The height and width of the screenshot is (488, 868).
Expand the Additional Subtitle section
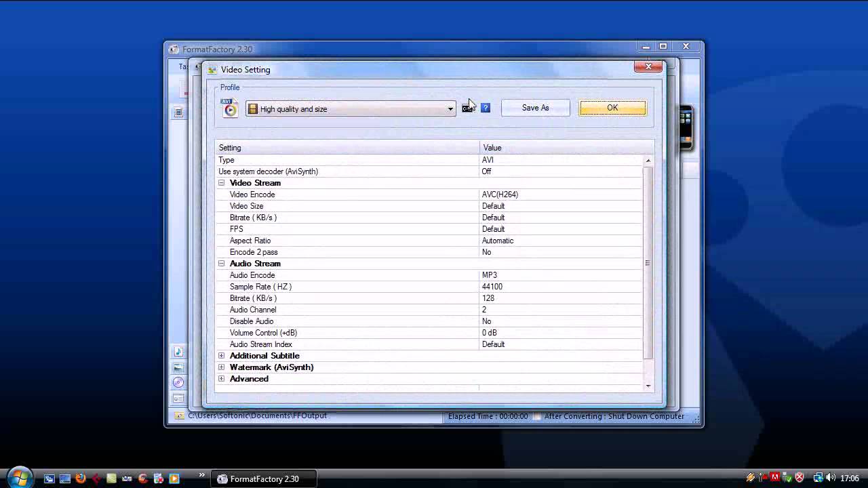(x=221, y=356)
